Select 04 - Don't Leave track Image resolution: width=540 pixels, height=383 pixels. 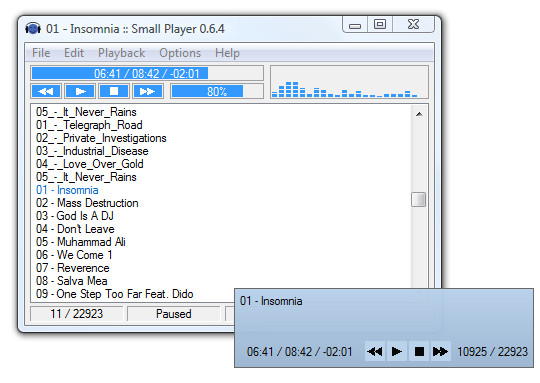coord(75,229)
